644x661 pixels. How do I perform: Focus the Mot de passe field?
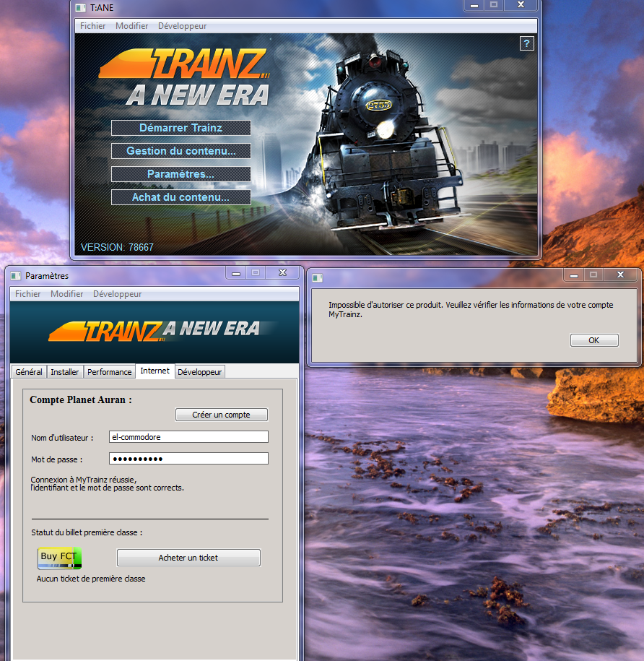188,458
